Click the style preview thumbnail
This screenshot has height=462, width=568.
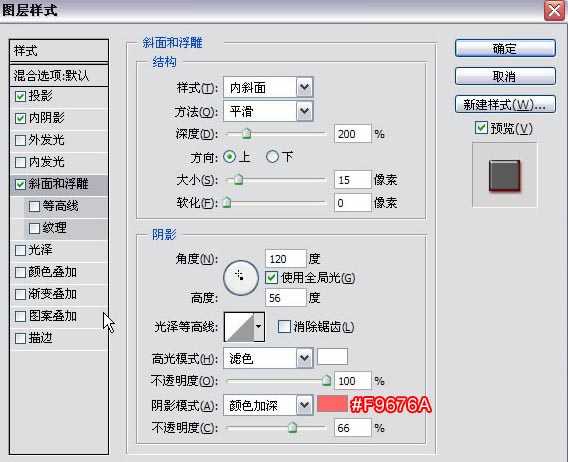tap(505, 175)
